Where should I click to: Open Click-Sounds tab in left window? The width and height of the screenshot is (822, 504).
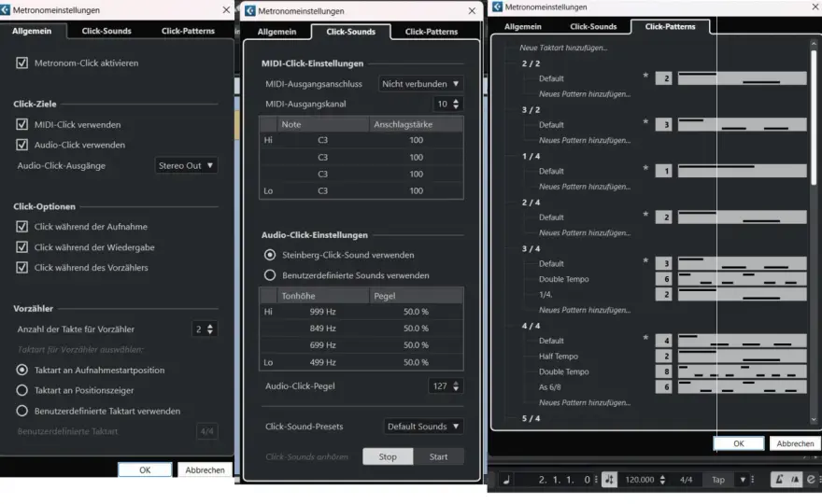106,31
